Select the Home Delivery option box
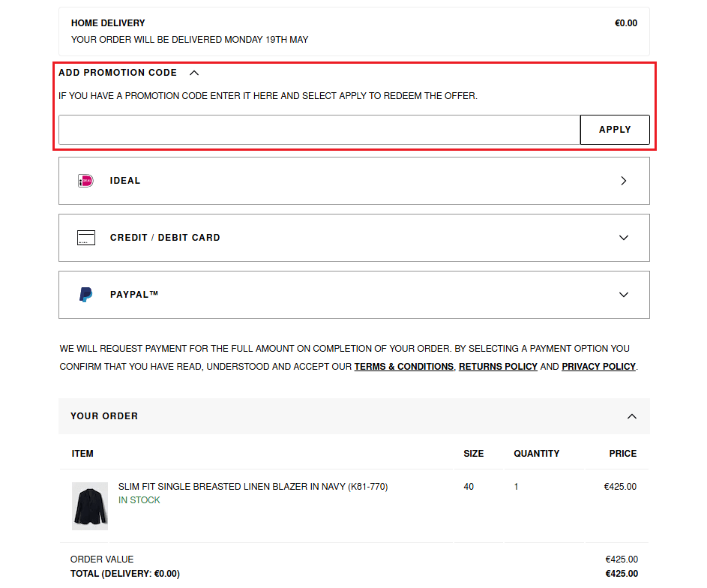Viewport: 707px width, 588px height. coord(354,31)
